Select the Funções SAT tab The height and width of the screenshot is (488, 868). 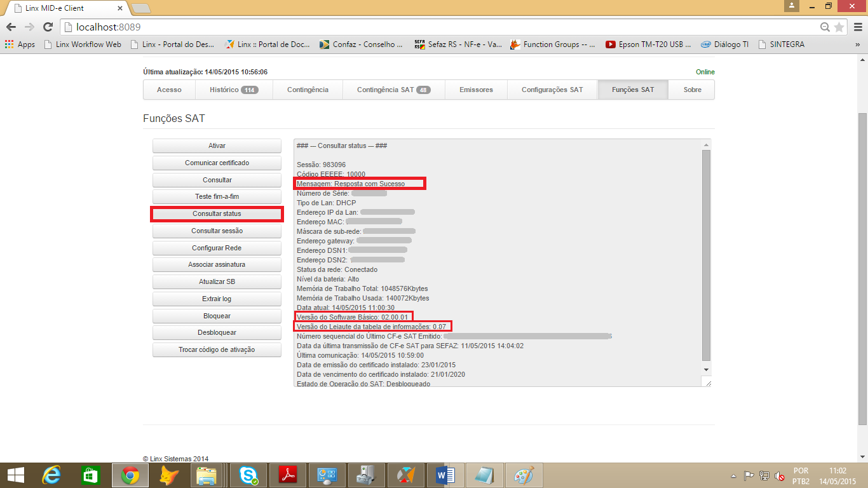tap(633, 90)
